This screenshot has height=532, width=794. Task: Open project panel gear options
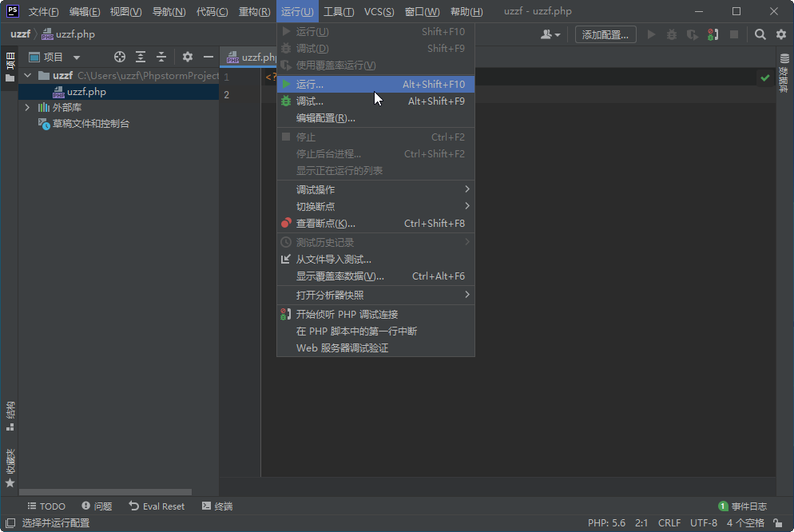tap(188, 57)
